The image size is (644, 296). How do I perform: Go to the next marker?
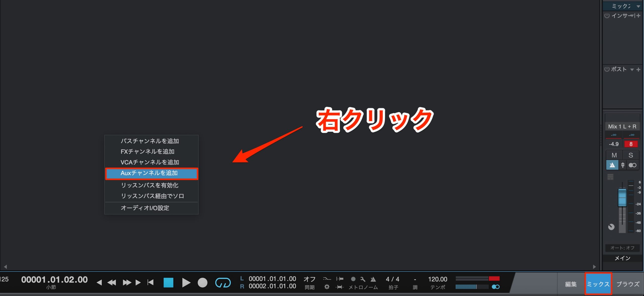coord(138,283)
